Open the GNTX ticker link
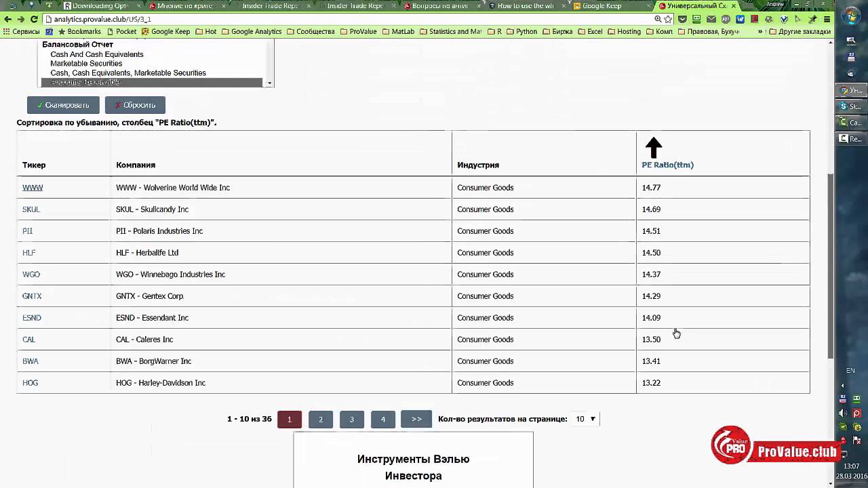Image resolution: width=868 pixels, height=488 pixels. click(x=32, y=296)
